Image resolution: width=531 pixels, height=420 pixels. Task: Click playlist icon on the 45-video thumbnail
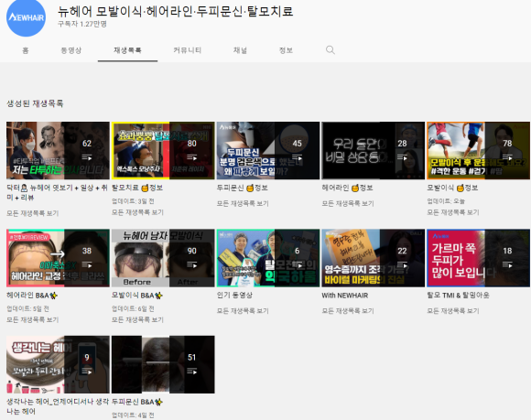pyautogui.click(x=297, y=157)
